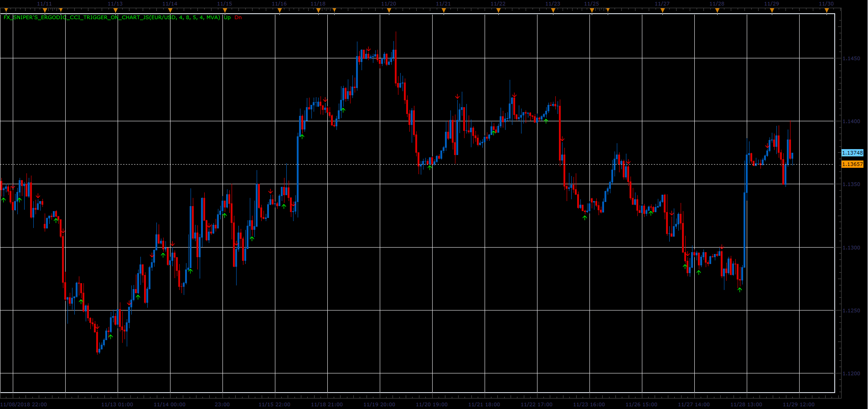
Task: Click the orange marker under date 11/11
Action: (x=45, y=9)
